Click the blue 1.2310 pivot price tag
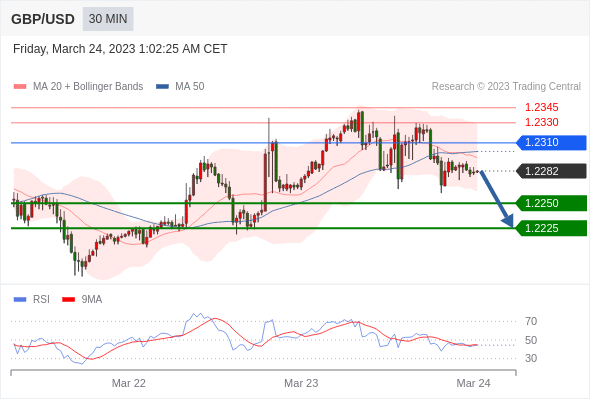The width and height of the screenshot is (590, 400). pyautogui.click(x=551, y=143)
